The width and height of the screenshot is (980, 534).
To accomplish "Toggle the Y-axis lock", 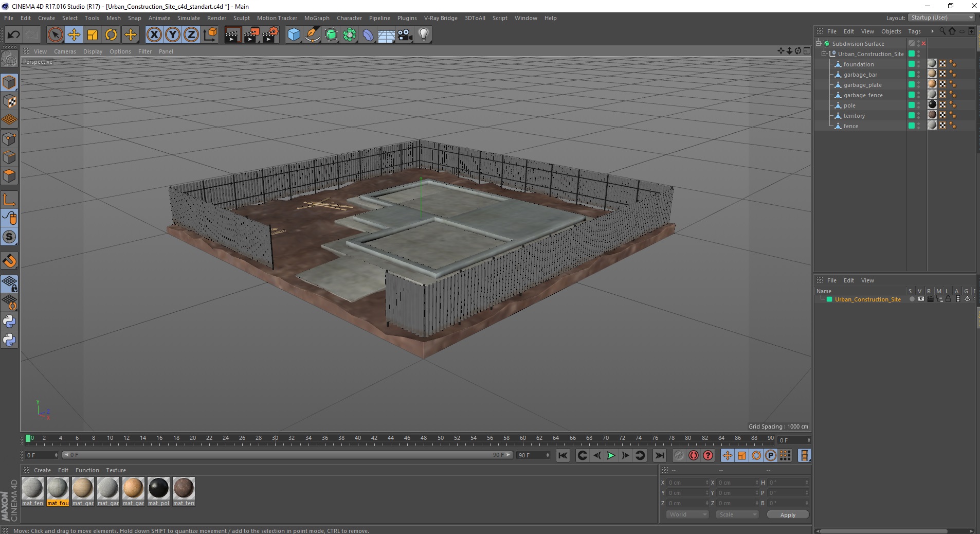I will [x=173, y=34].
